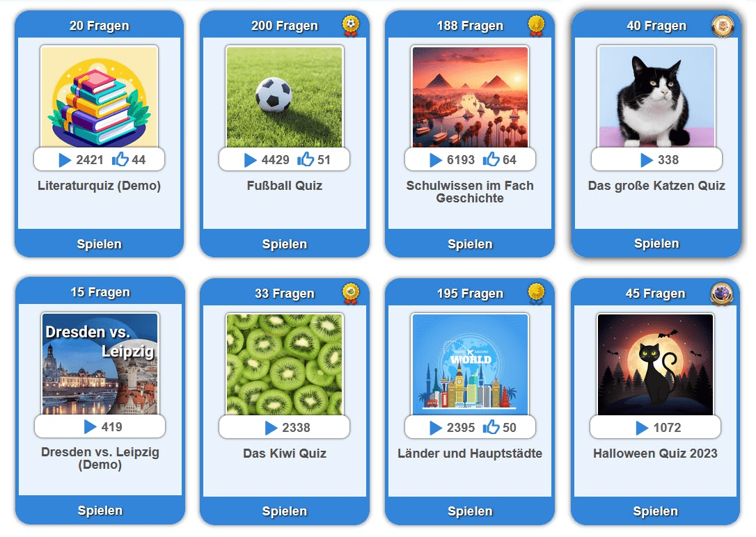Image resolution: width=756 pixels, height=537 pixels.
Task: Click the play arrow on Das Kiwi Quiz
Action: tap(271, 428)
